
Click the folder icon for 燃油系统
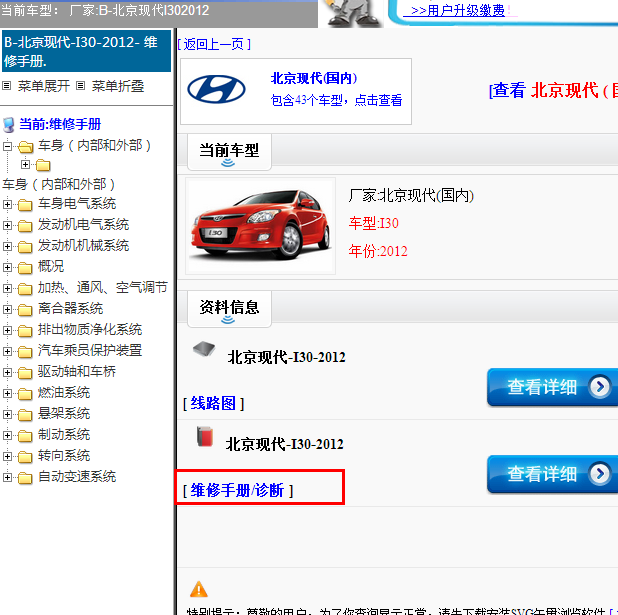click(x=25, y=394)
